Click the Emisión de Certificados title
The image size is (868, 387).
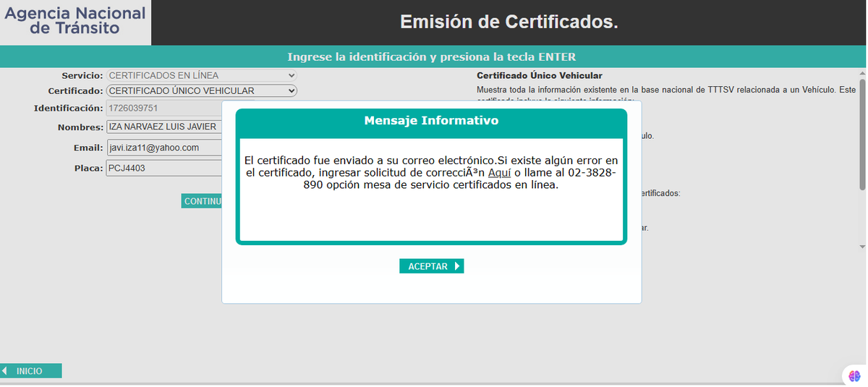pos(509,22)
